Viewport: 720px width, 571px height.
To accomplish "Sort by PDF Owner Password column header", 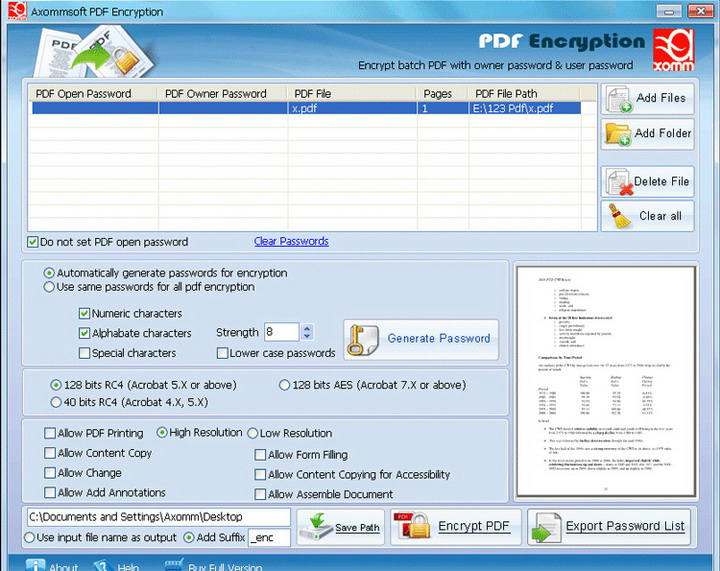I will (223, 94).
